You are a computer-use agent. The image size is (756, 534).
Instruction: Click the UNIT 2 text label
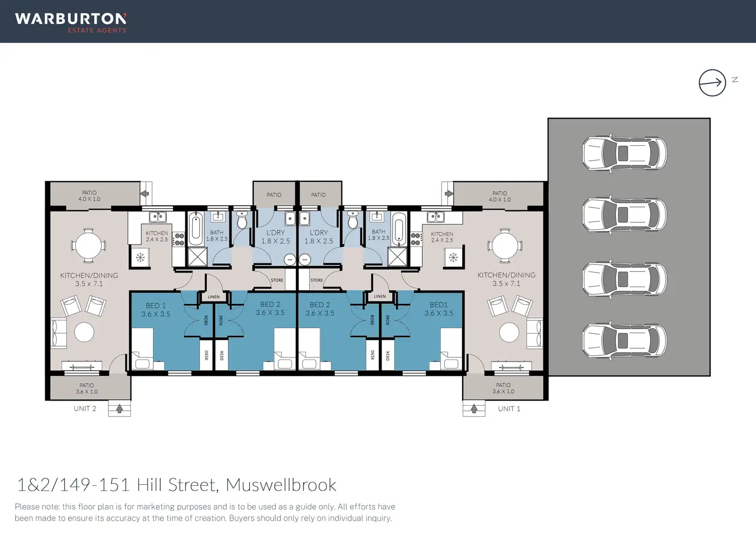pyautogui.click(x=85, y=409)
